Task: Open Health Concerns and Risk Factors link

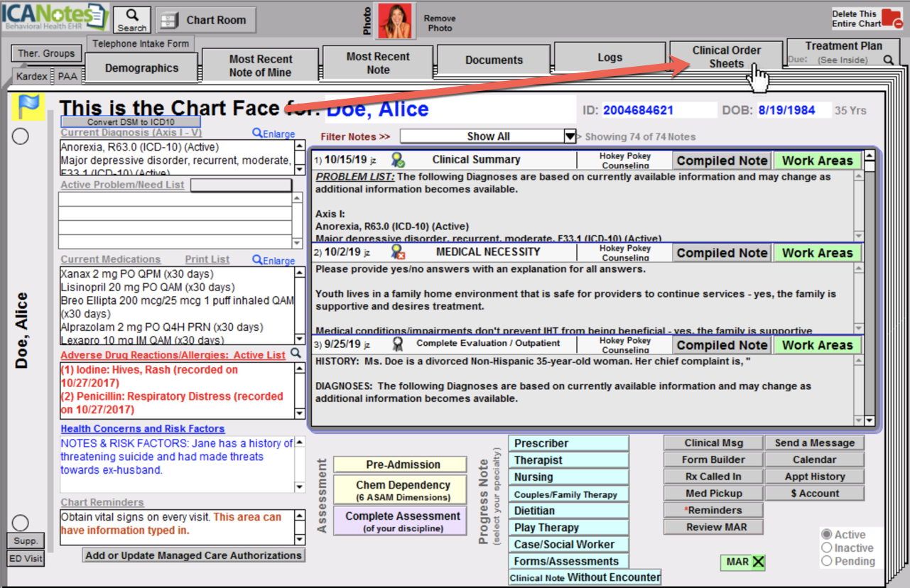Action: 143,429
